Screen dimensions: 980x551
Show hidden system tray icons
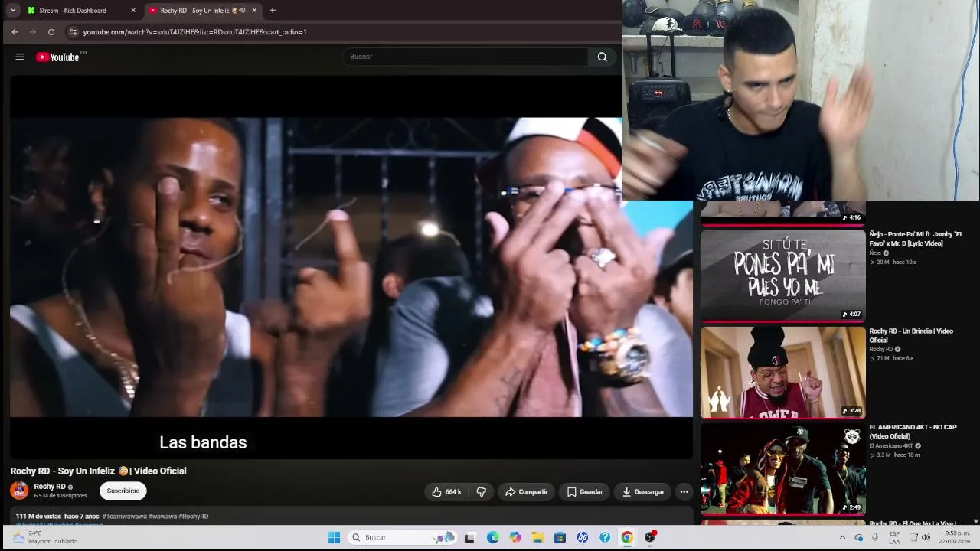tap(842, 537)
